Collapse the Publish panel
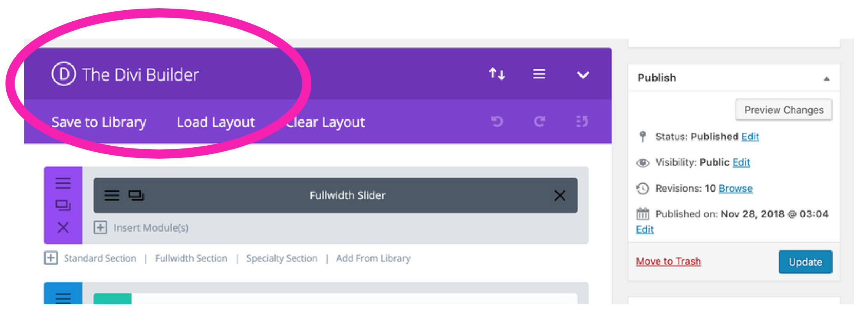Screen dimensions: 868x311 click(827, 78)
